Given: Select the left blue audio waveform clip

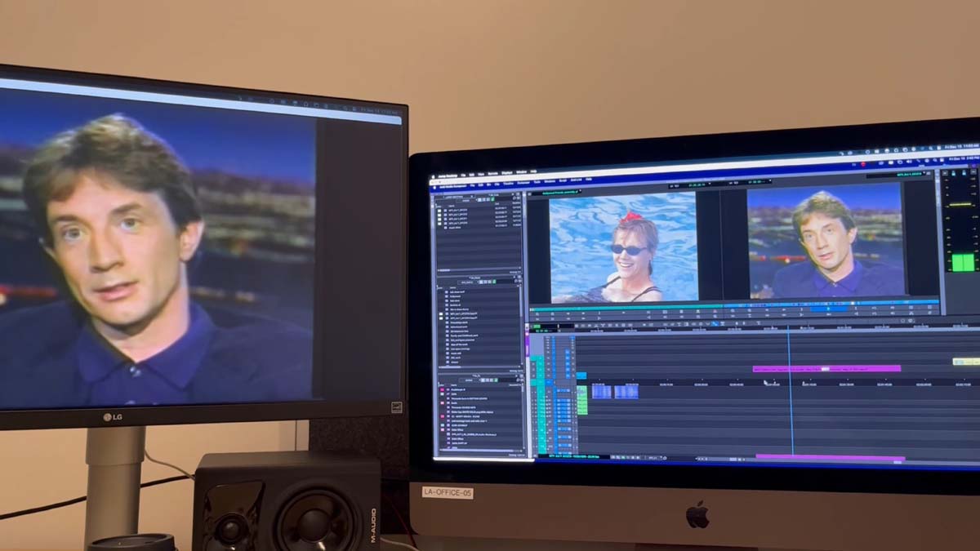Looking at the screenshot, I should click(601, 392).
